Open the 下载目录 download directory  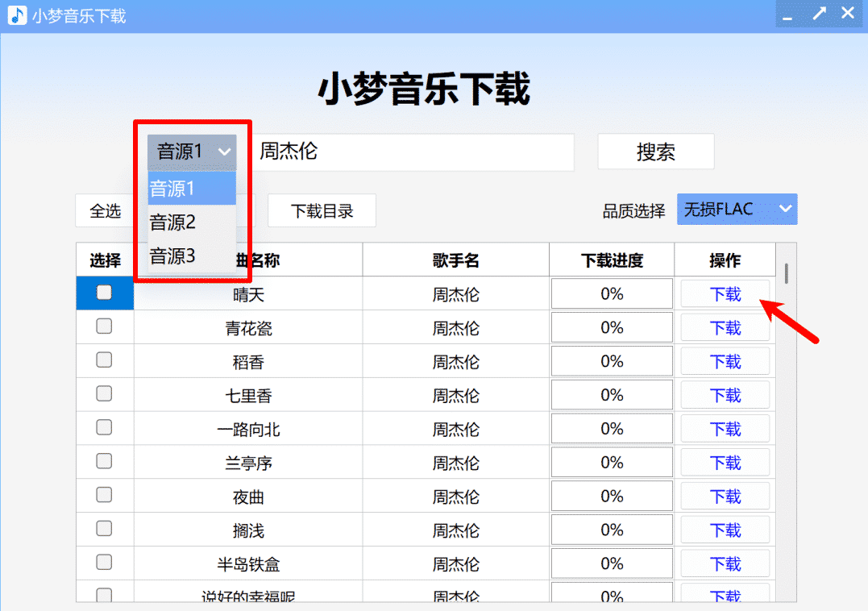(x=322, y=210)
